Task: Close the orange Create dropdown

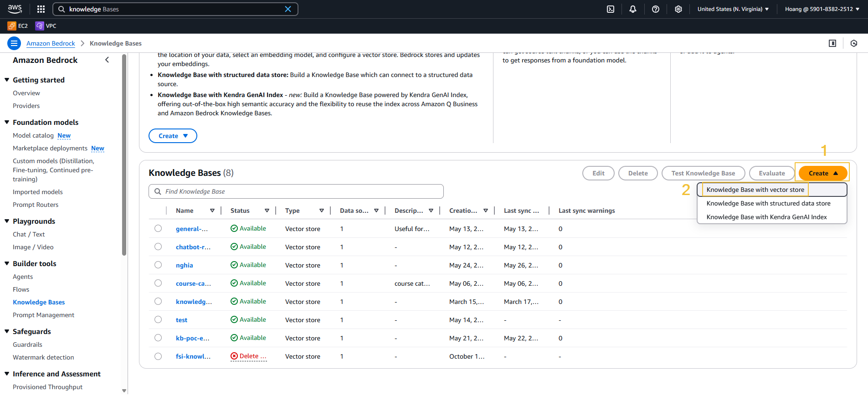Action: (822, 173)
